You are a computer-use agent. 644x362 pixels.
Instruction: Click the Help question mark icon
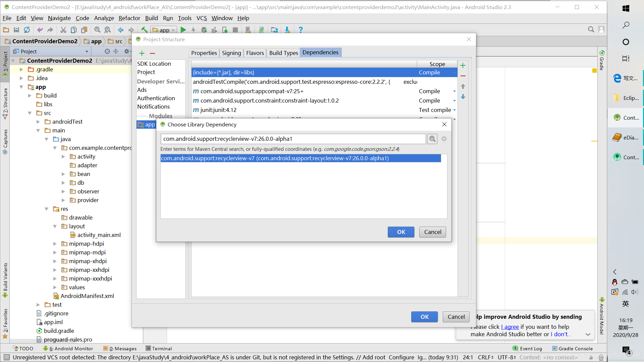pyautogui.click(x=301, y=30)
